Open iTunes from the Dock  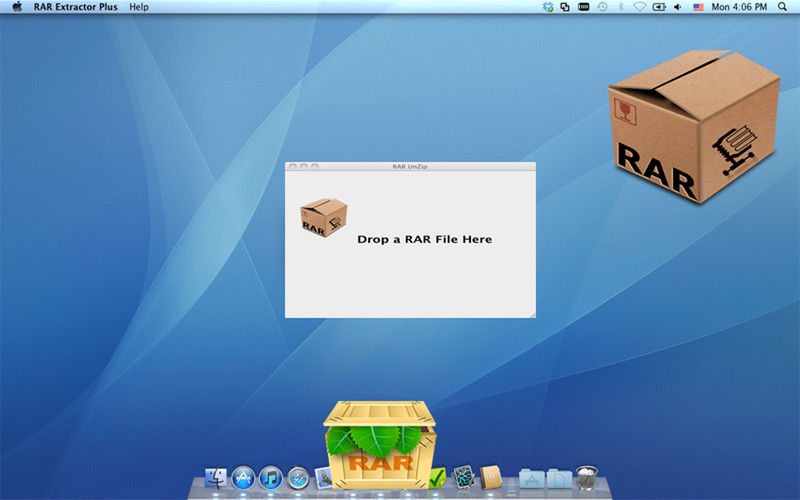point(271,478)
